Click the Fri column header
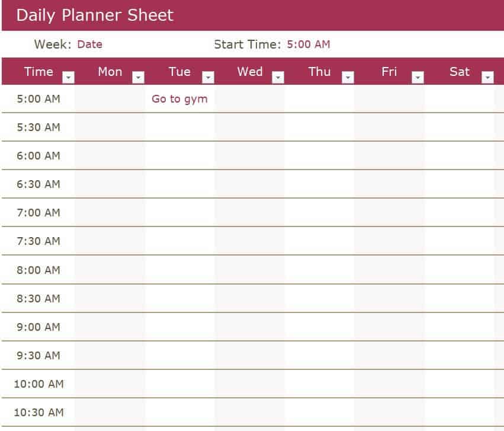 click(389, 72)
